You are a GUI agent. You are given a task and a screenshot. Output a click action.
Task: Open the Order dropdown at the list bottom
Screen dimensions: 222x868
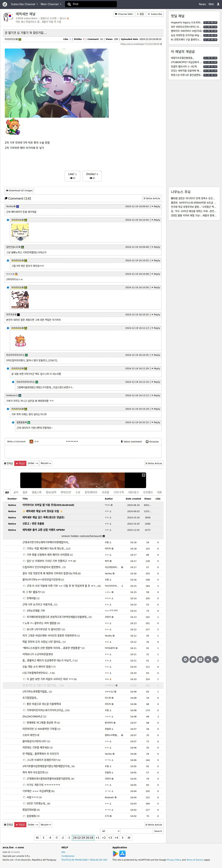[33, 824]
